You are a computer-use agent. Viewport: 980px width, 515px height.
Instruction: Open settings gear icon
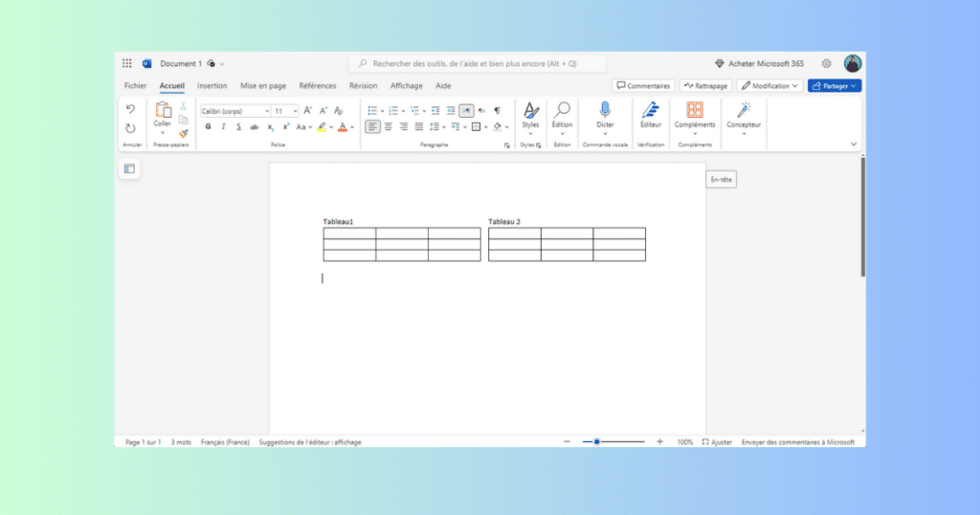[826, 63]
